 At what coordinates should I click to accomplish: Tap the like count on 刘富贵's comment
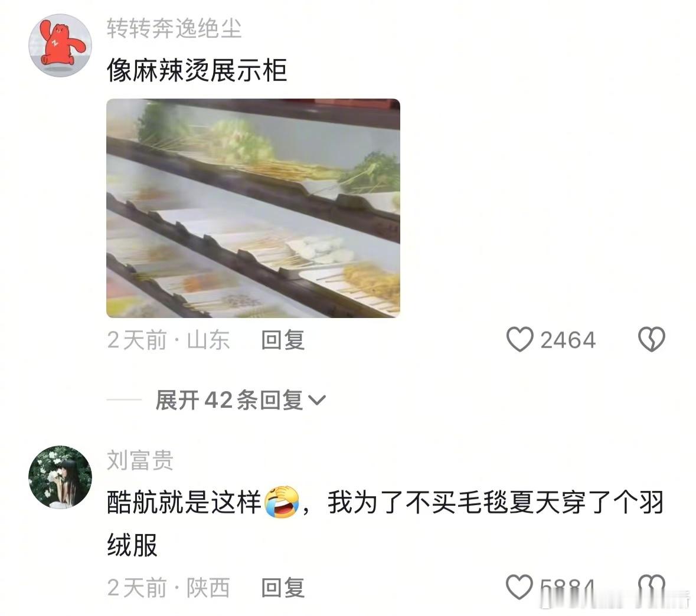pyautogui.click(x=567, y=588)
